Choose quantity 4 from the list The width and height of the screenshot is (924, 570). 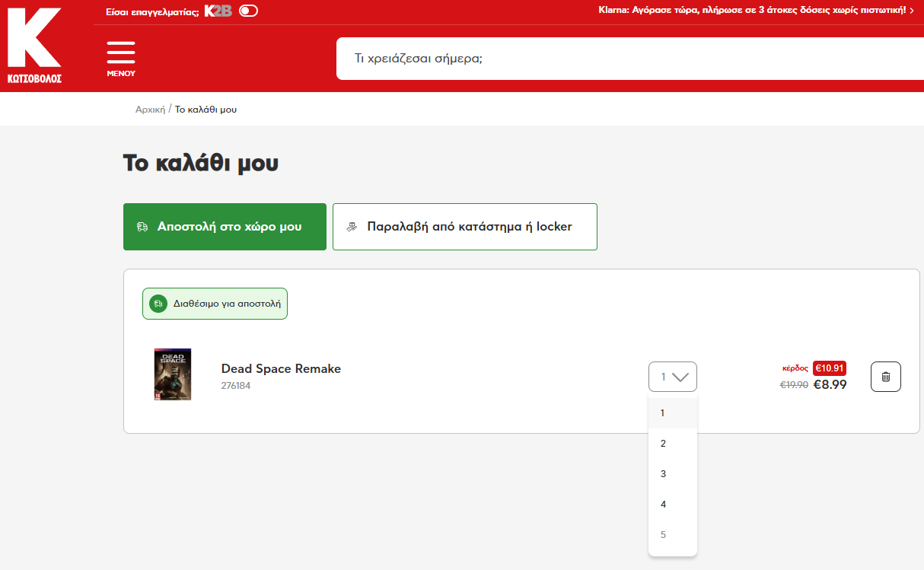673,505
